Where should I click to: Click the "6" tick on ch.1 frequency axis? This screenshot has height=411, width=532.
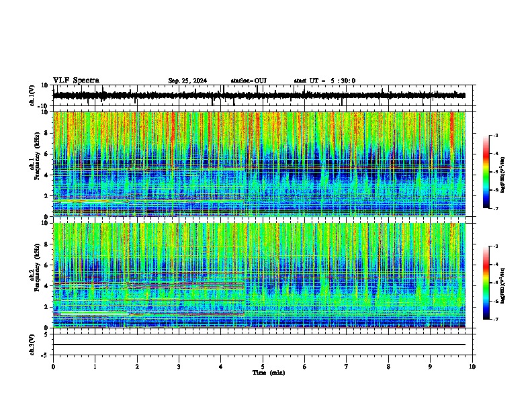pyautogui.click(x=47, y=154)
